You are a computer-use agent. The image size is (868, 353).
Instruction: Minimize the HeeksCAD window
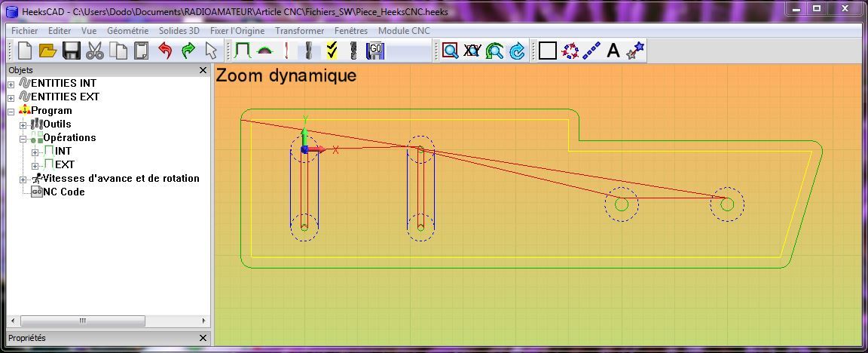(796, 8)
